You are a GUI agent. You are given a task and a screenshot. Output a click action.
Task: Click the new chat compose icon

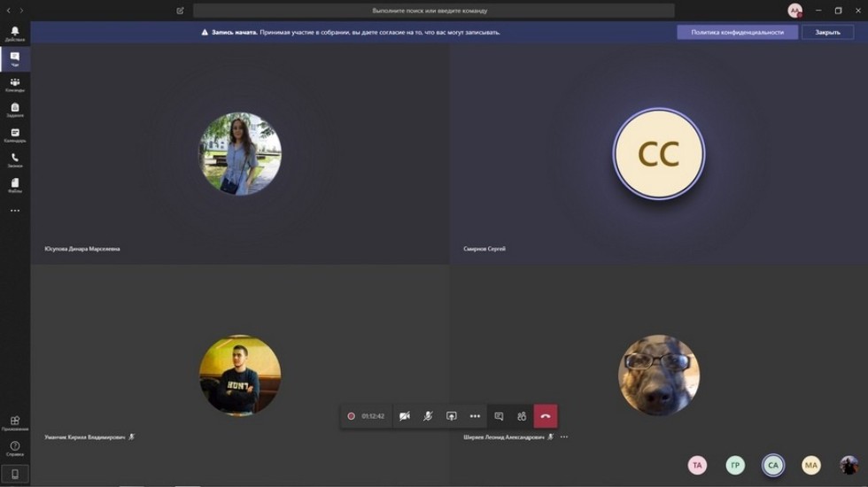[x=180, y=11]
